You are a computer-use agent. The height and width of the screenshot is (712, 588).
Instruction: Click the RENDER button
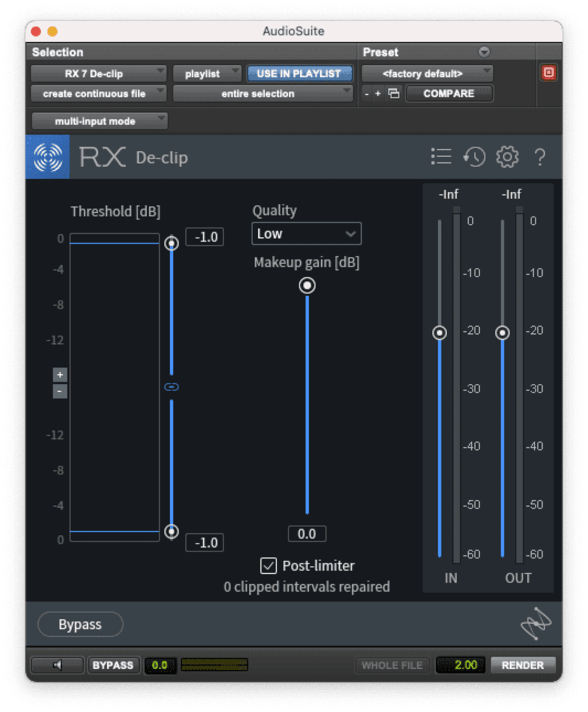[x=522, y=665]
